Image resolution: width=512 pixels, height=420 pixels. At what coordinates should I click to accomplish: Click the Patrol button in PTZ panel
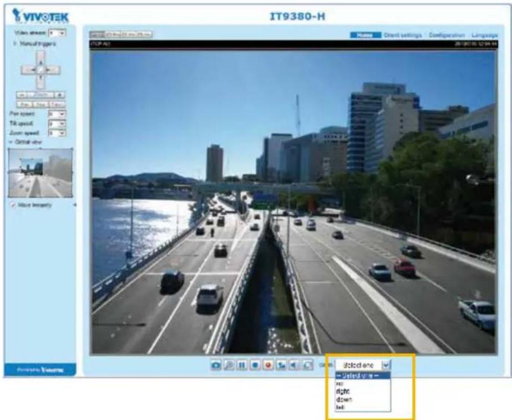coord(57,104)
